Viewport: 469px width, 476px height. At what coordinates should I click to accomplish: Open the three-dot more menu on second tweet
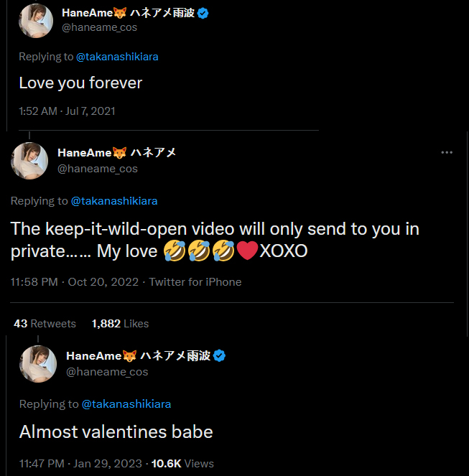pyautogui.click(x=447, y=153)
